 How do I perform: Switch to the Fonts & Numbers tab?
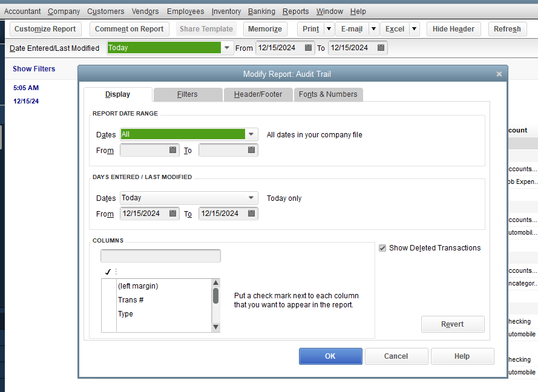point(328,94)
